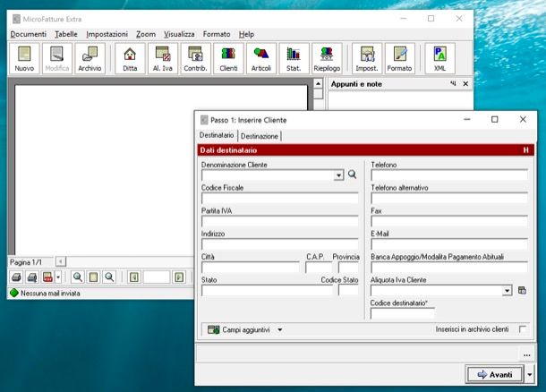Image resolution: width=546 pixels, height=392 pixels.
Task: Close the Appunti e note panel
Action: [465, 84]
